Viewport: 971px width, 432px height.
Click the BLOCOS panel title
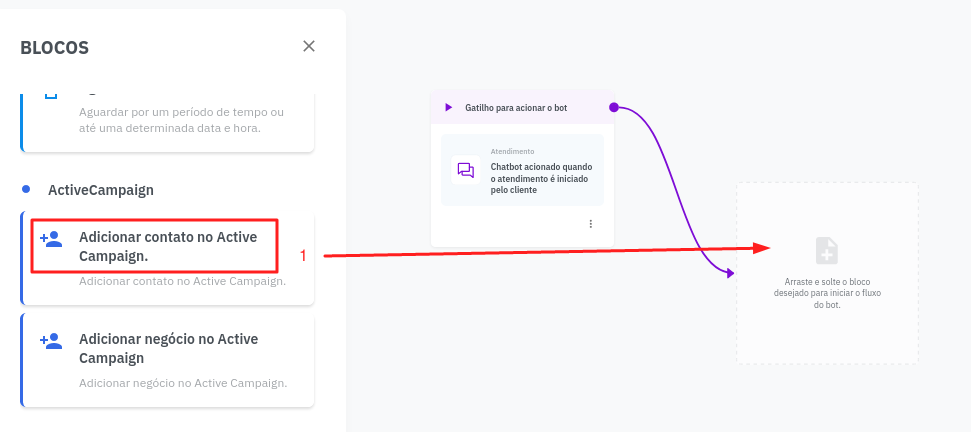[x=55, y=47]
